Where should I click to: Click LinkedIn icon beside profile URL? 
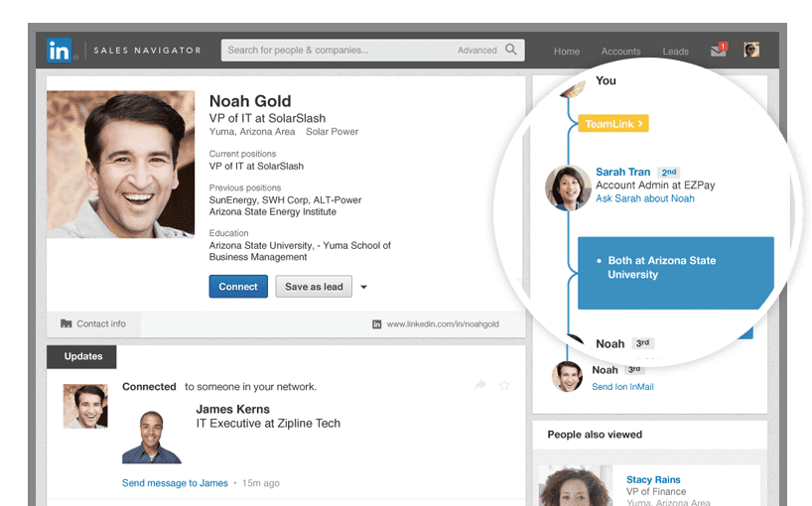pos(376,323)
